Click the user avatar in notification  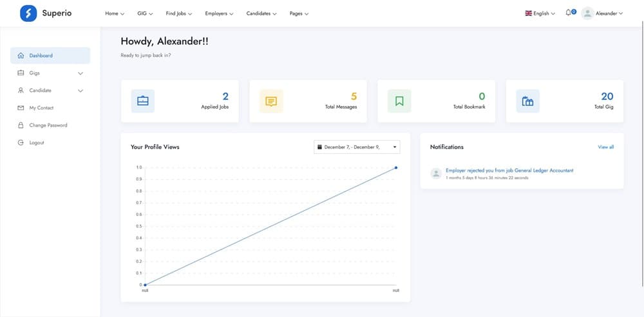pos(436,173)
